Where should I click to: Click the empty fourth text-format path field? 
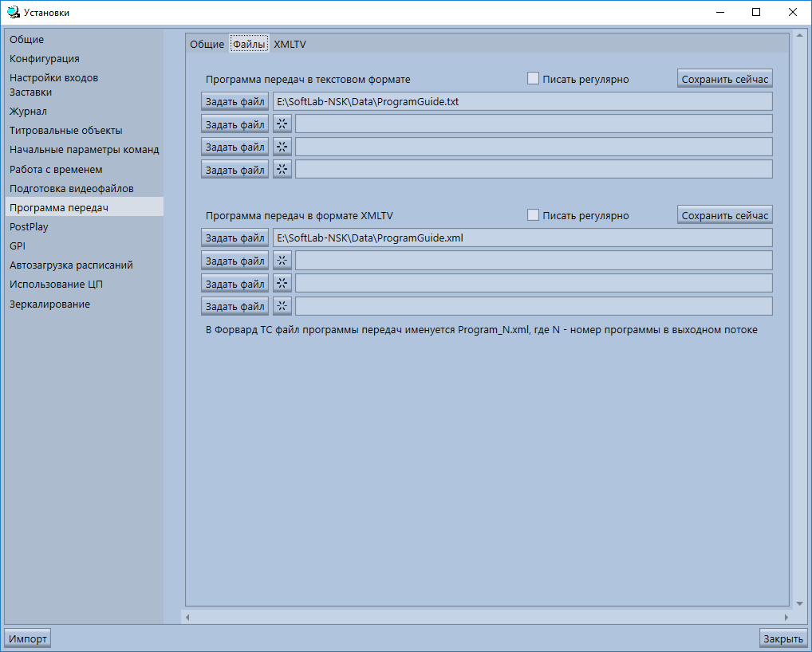[x=534, y=169]
